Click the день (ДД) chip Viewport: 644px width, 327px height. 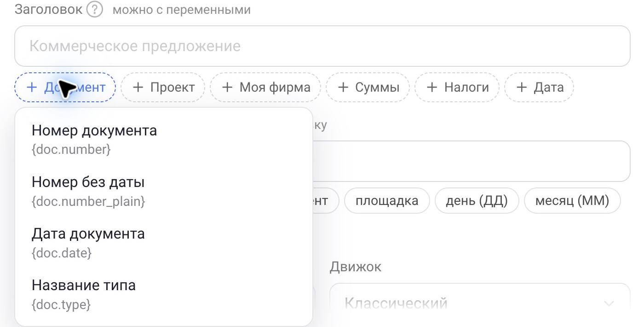[477, 200]
